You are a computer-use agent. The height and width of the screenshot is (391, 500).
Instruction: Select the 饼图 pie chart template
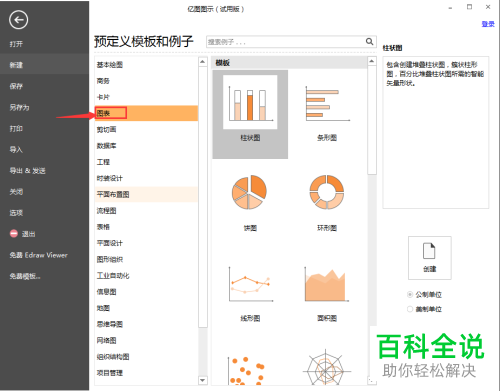(250, 203)
